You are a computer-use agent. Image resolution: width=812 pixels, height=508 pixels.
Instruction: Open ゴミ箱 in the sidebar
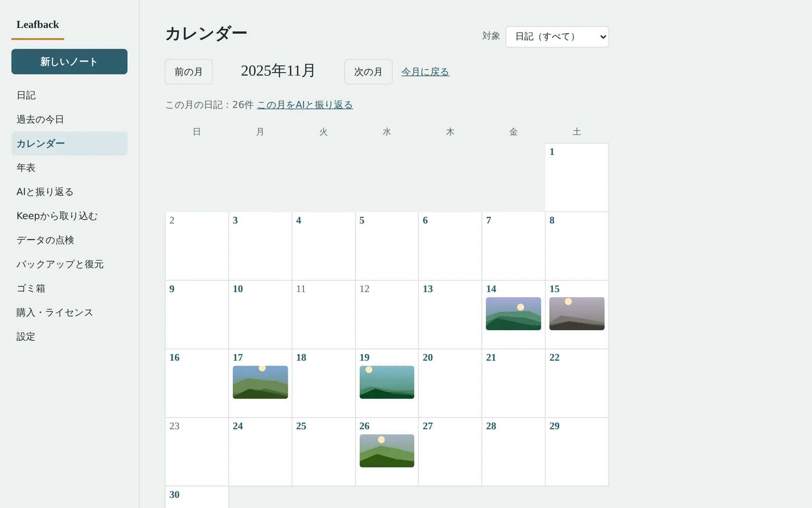coord(70,289)
